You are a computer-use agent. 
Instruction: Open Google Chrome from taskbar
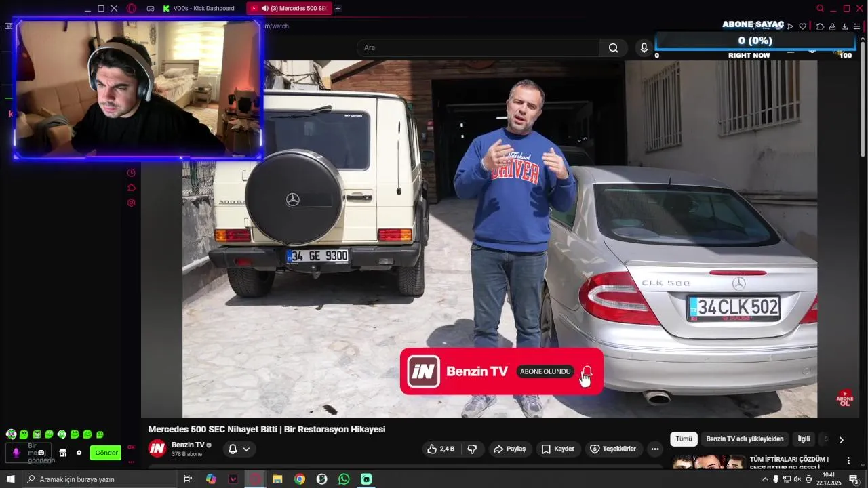coord(300,479)
